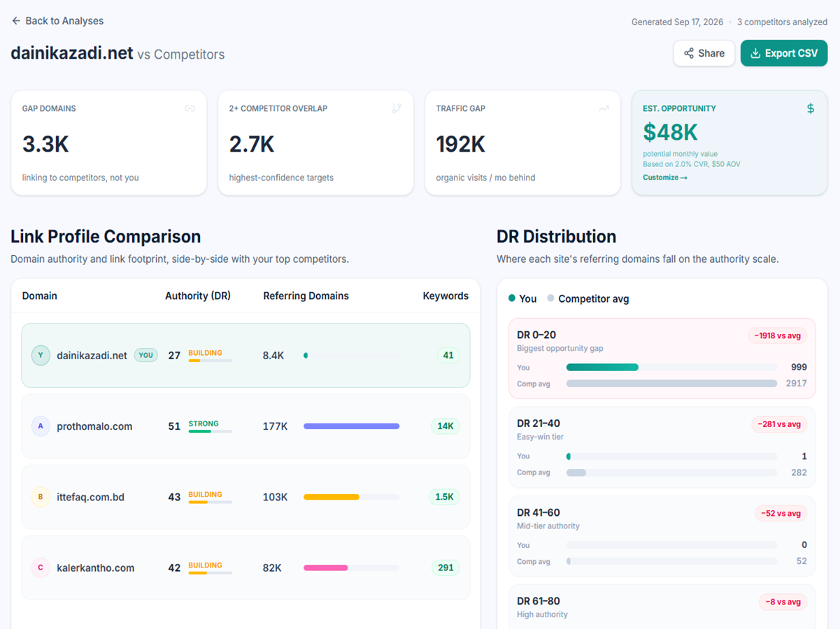Click the 14K keywords badge for prothomalo.com

click(x=446, y=426)
